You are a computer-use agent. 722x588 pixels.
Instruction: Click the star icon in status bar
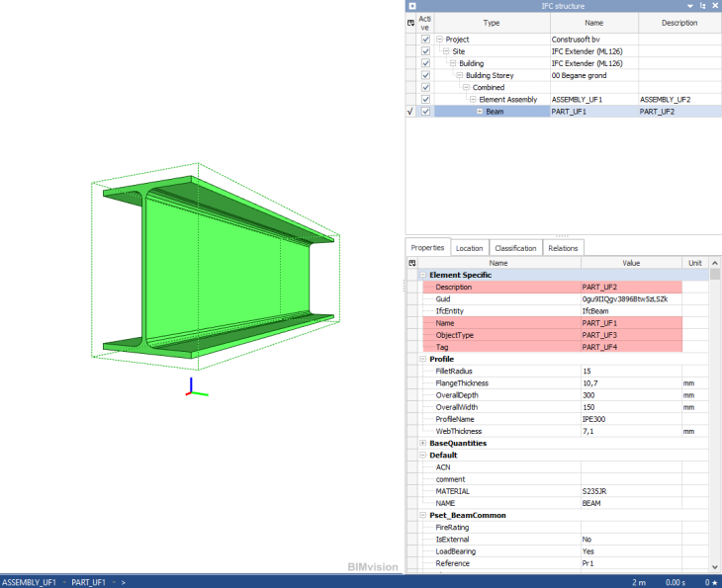[x=707, y=582]
